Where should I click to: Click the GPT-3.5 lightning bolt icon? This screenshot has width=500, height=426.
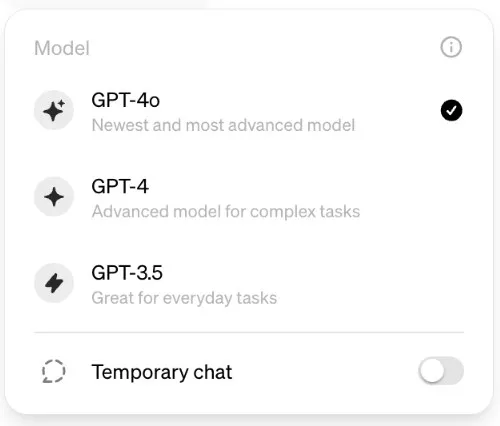tap(54, 283)
